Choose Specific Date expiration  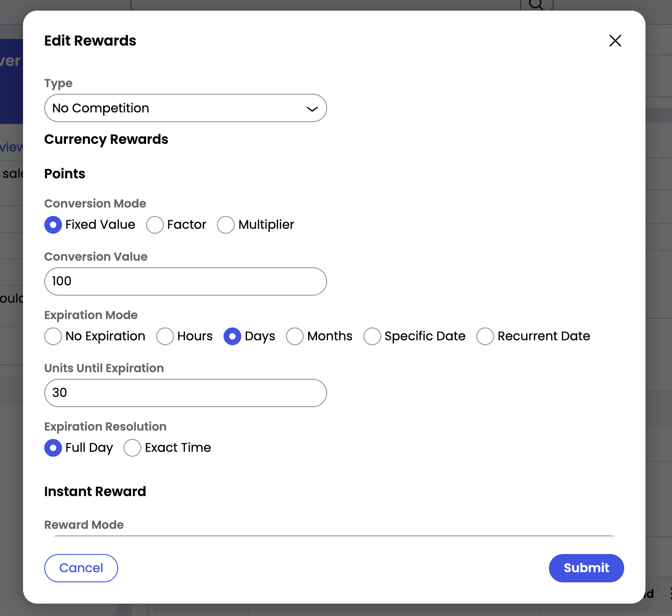(372, 336)
